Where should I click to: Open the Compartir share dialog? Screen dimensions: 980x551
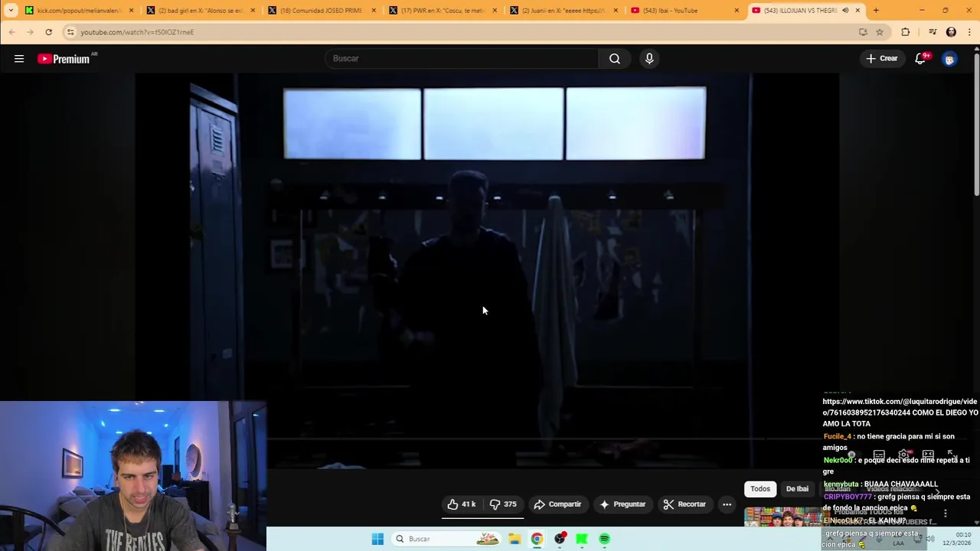557,504
